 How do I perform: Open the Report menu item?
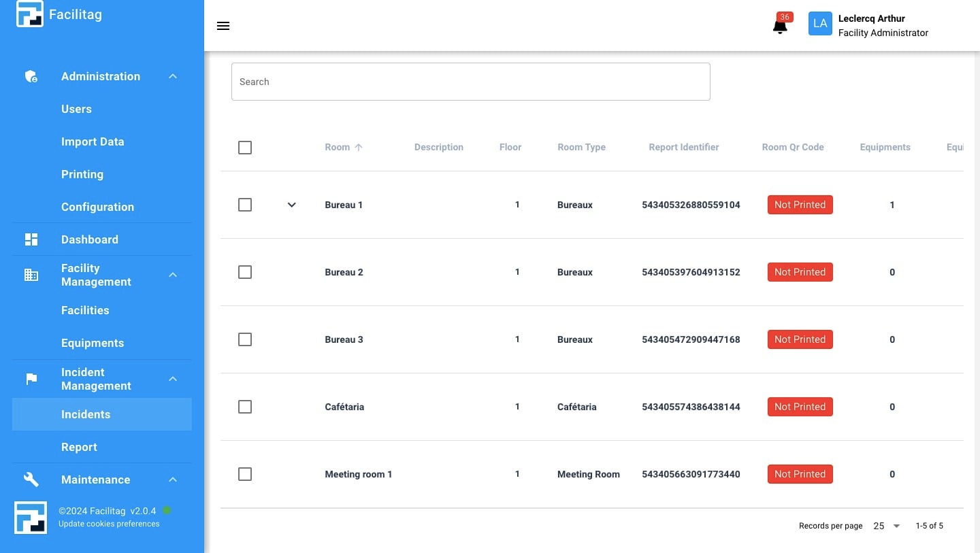point(79,447)
